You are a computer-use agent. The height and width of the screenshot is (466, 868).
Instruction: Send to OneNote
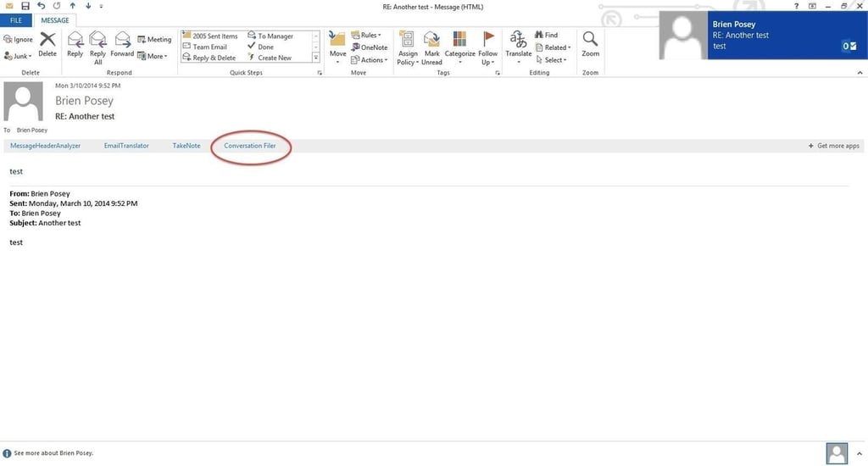tap(370, 47)
